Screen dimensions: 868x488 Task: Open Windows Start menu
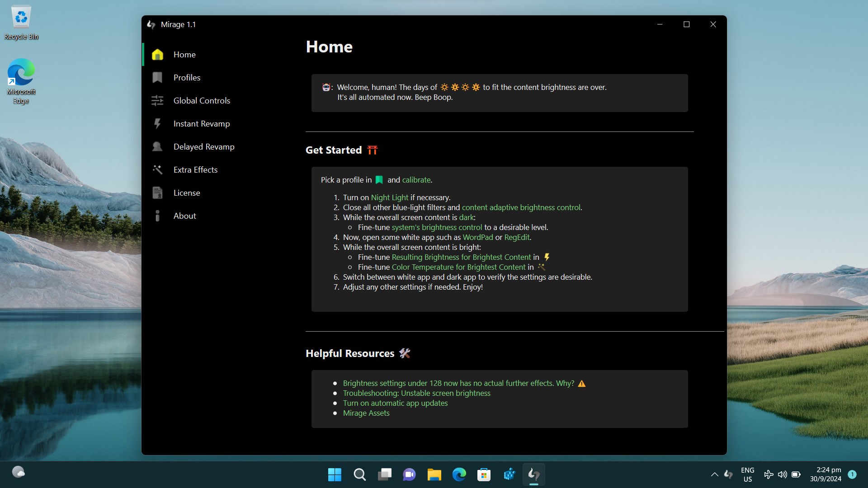coord(335,474)
